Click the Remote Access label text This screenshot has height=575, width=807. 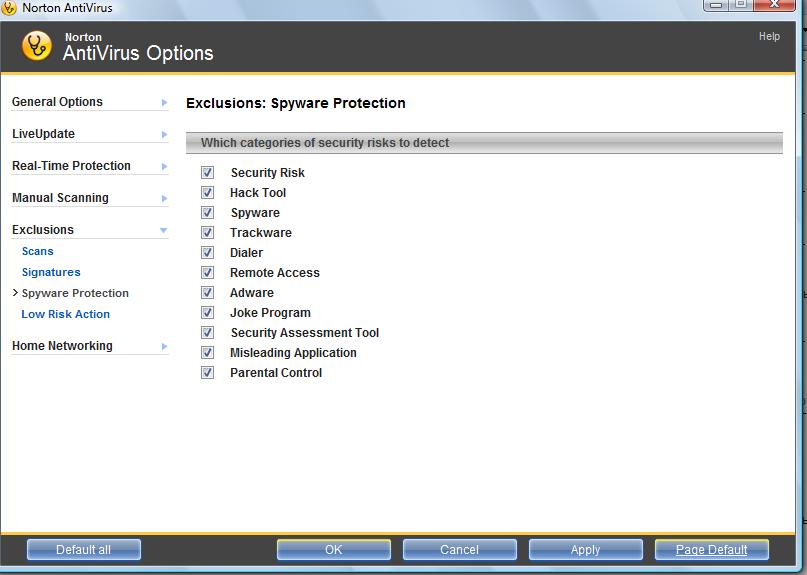point(275,272)
